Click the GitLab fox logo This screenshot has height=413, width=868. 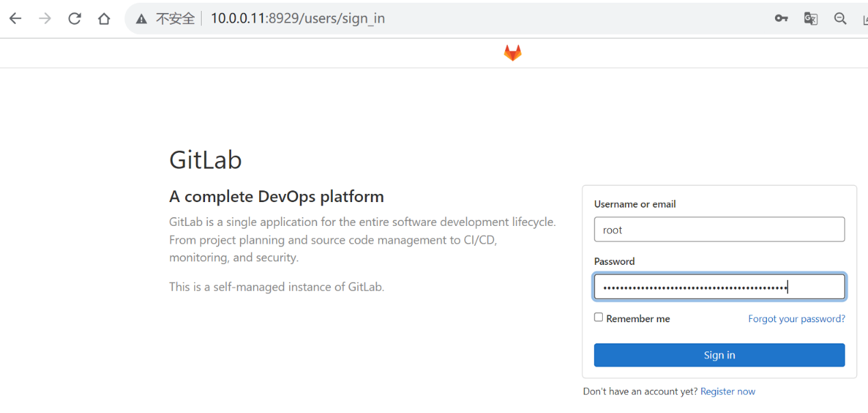coord(513,53)
